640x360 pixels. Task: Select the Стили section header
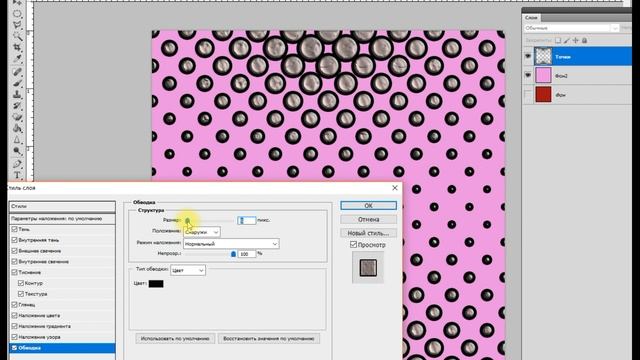tap(62, 206)
